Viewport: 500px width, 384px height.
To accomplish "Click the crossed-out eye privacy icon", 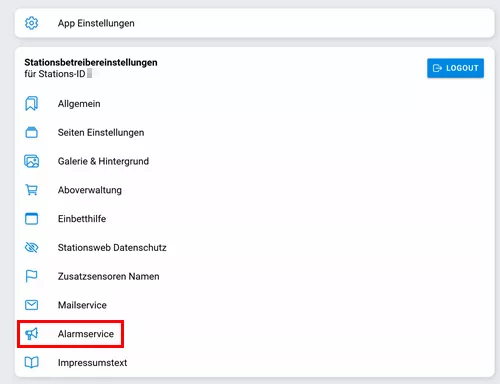I will [31, 247].
